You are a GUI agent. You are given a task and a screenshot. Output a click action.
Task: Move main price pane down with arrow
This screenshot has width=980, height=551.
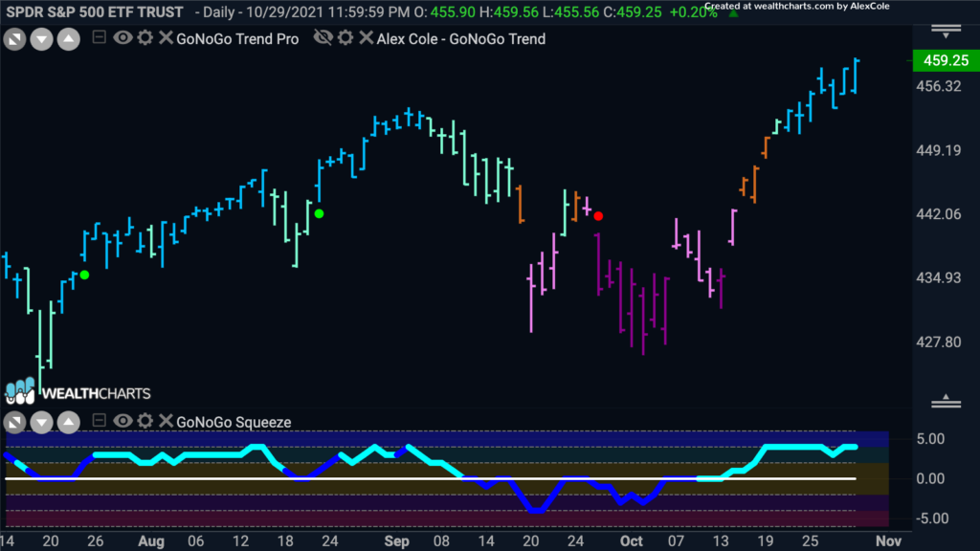(x=42, y=40)
